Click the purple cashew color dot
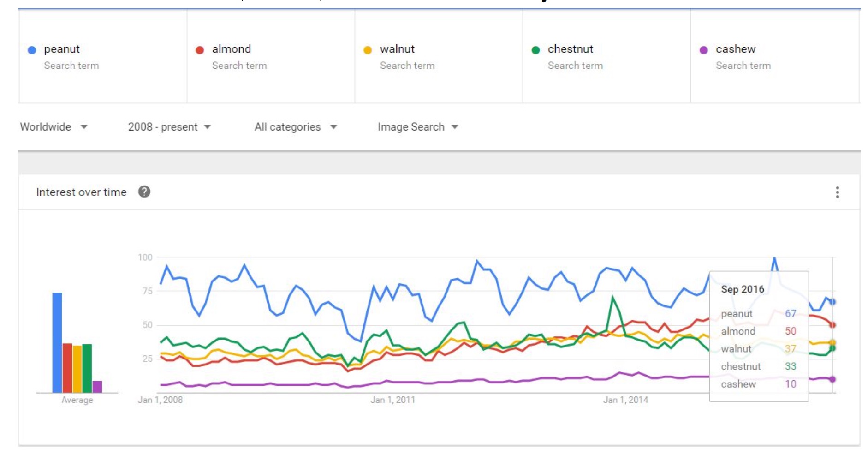This screenshot has height=455, width=868. tap(703, 50)
